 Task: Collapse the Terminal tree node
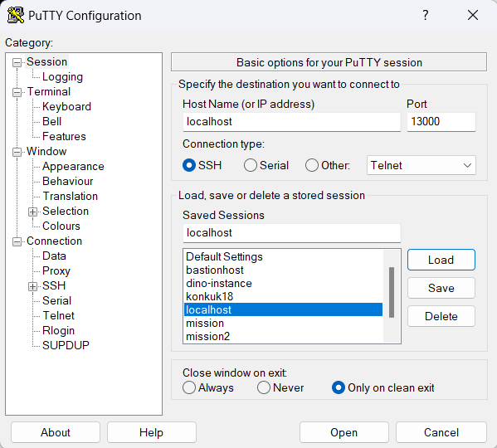tap(17, 93)
